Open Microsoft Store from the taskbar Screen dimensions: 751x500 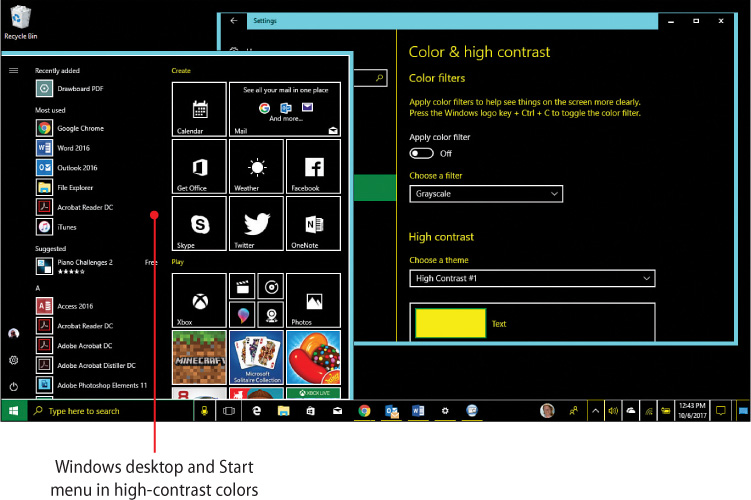[x=310, y=411]
